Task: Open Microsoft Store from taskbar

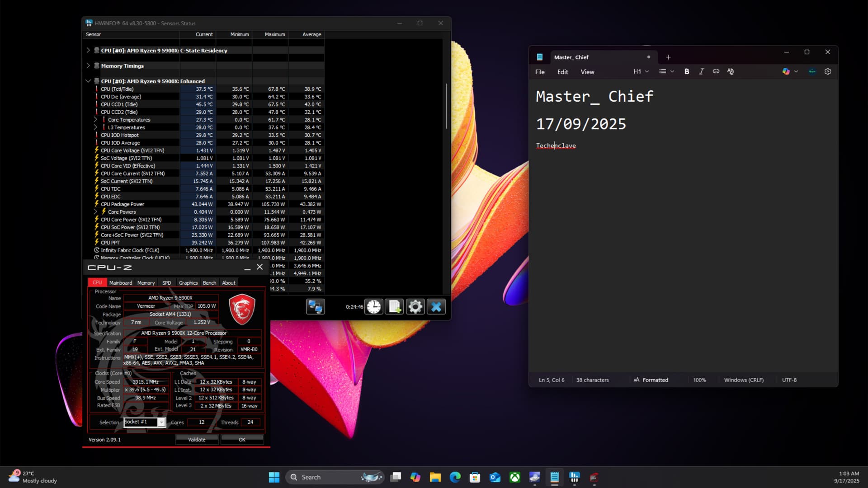Action: point(475,477)
